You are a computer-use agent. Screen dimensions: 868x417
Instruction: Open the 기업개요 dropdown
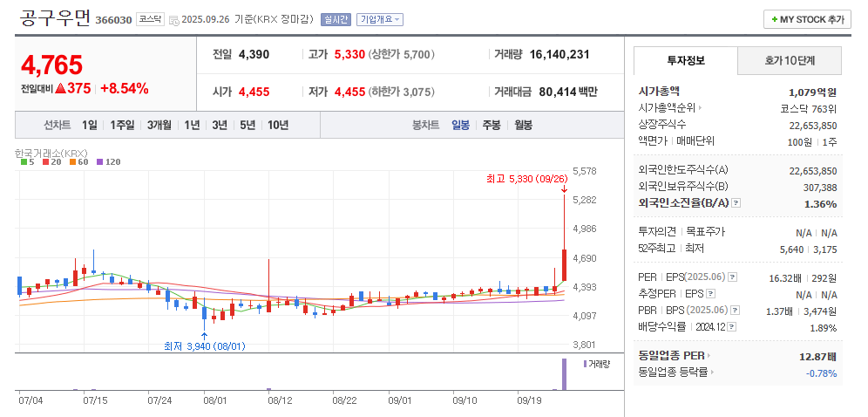click(380, 19)
